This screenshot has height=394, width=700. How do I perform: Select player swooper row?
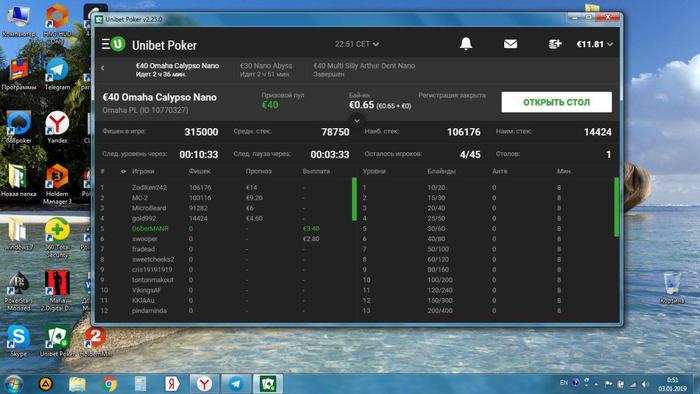(x=223, y=239)
